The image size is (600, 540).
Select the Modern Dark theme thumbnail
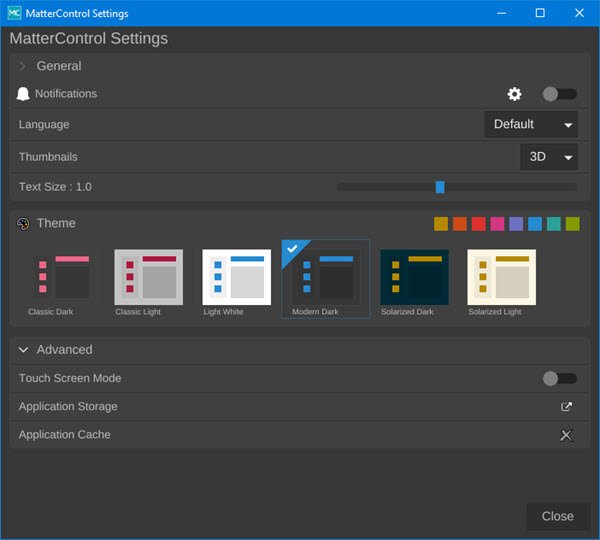tap(326, 277)
